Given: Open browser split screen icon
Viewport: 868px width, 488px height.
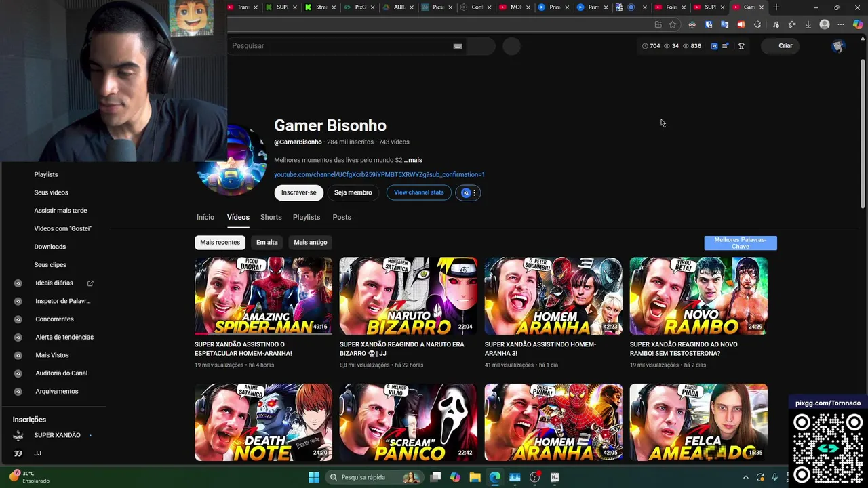Looking at the screenshot, I should (658, 24).
